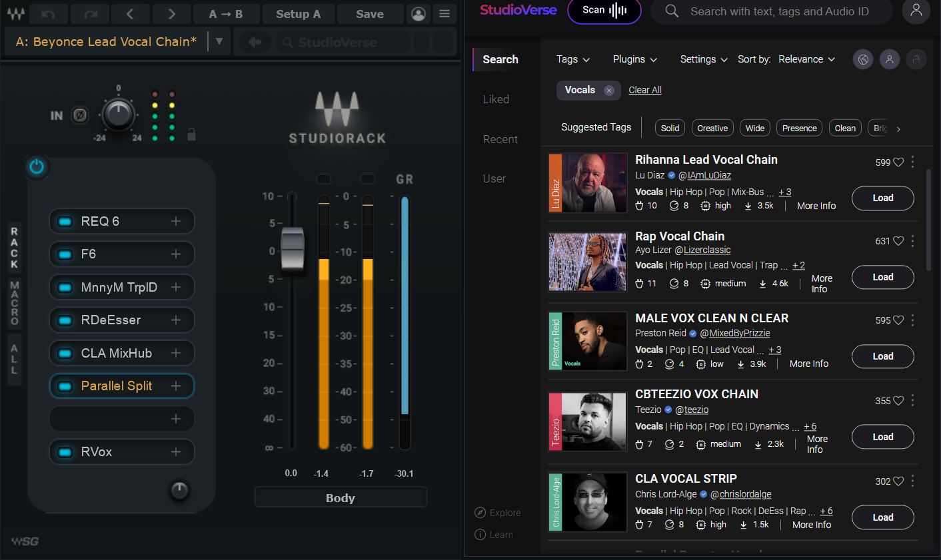Image resolution: width=941 pixels, height=560 pixels.
Task: Open the preset dropdown arrow
Action: pos(219,42)
